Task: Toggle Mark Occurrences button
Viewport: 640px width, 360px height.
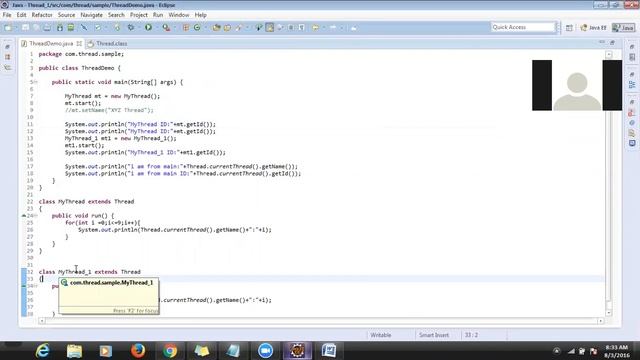Action: pos(269,28)
